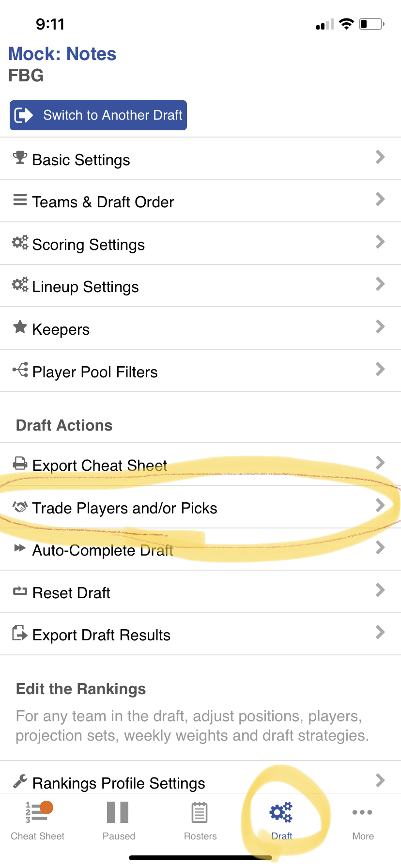The image size is (401, 868).
Task: Open the More tab
Action: coord(363,820)
